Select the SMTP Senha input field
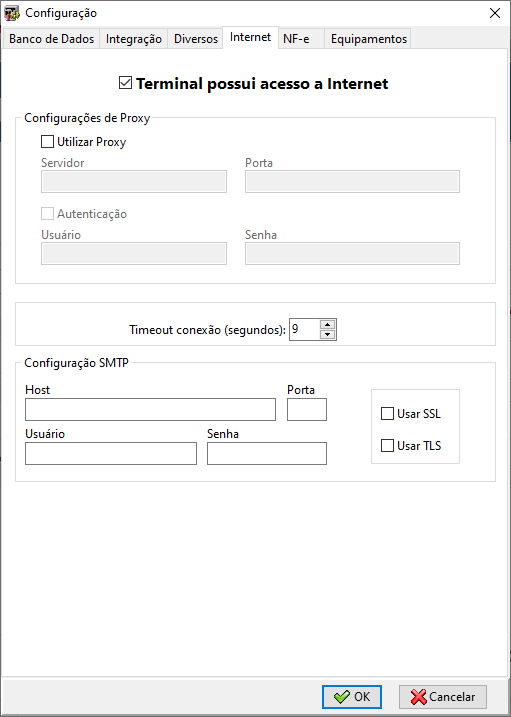This screenshot has width=511, height=717. pyautogui.click(x=267, y=453)
